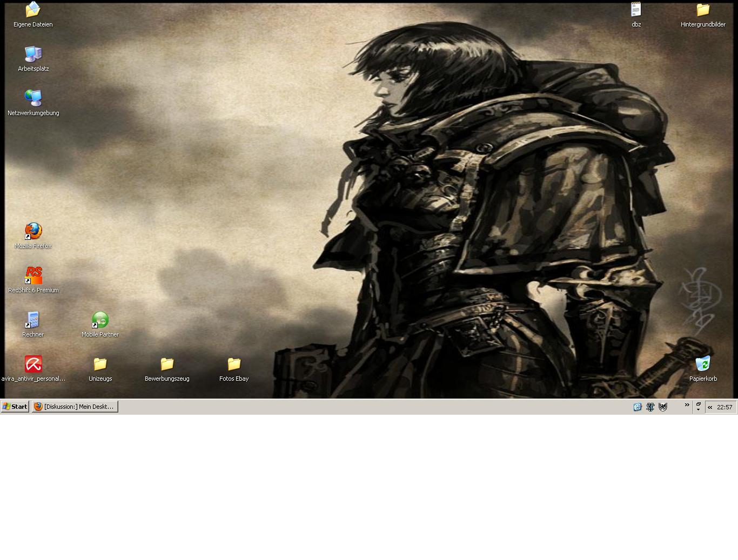
Task: Select the dbz text file icon
Action: click(x=636, y=10)
